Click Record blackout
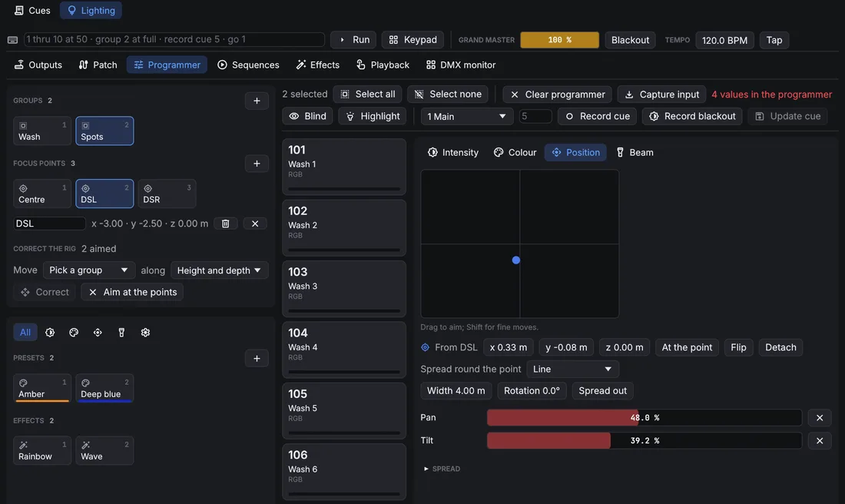 [x=692, y=117]
